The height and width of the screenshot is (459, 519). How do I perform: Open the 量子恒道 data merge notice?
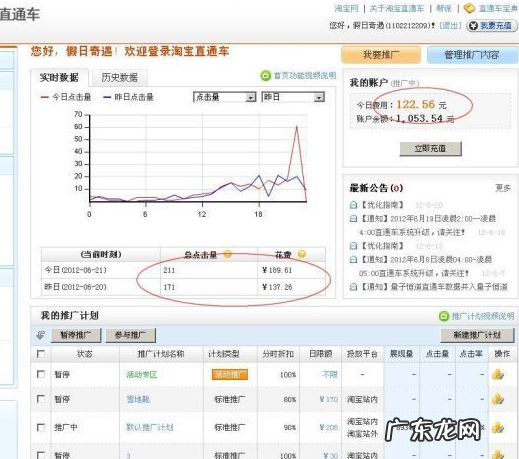click(x=433, y=287)
